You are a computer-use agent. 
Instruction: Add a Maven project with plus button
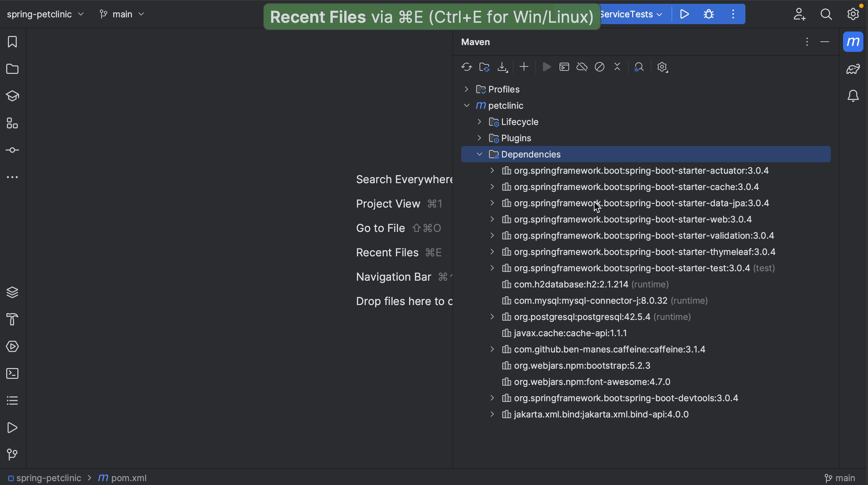click(524, 67)
